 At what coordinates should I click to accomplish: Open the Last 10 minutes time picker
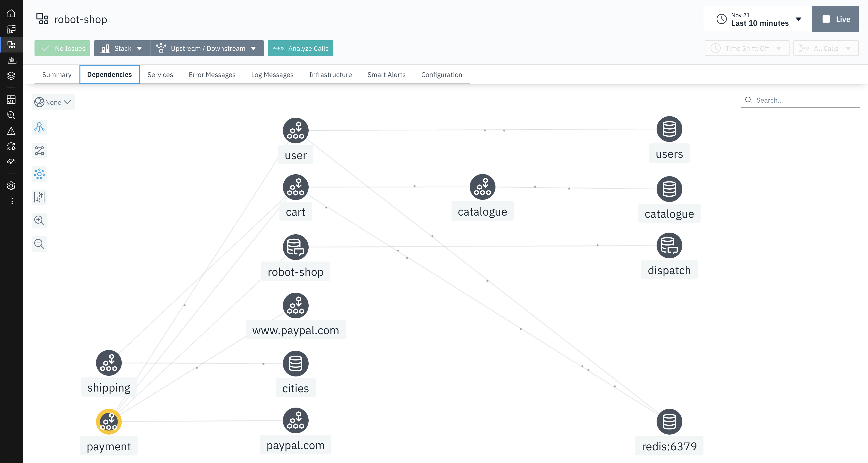[758, 19]
